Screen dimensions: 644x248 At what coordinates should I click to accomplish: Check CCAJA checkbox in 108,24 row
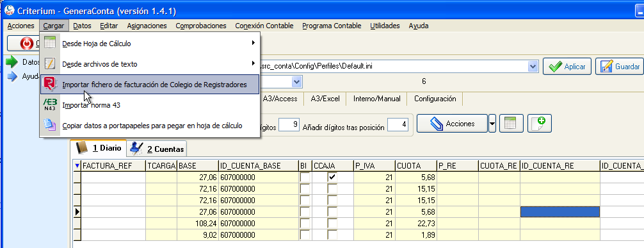(x=332, y=224)
